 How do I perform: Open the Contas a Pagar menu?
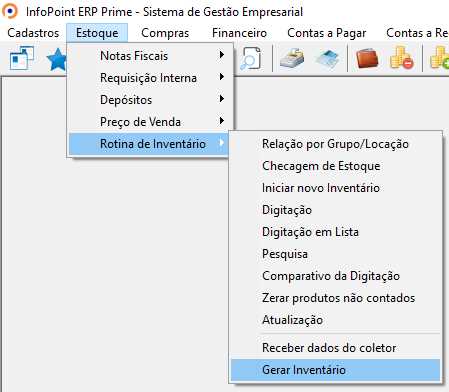327,33
